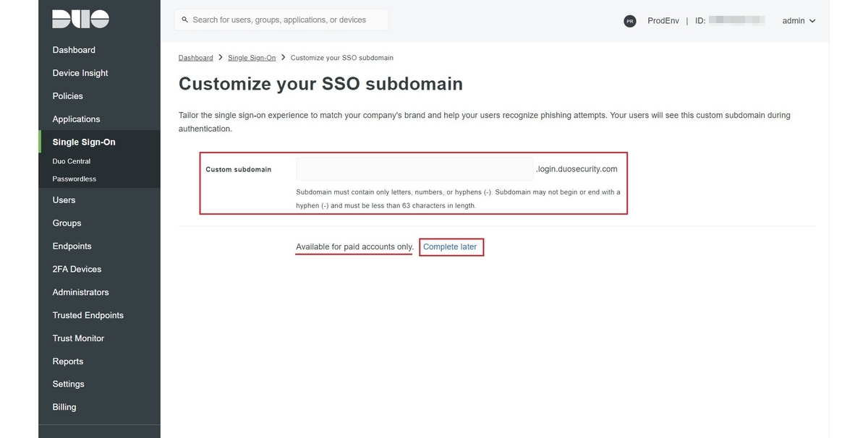Select Device Insight menu item
This screenshot has width=868, height=438.
pyautogui.click(x=80, y=73)
